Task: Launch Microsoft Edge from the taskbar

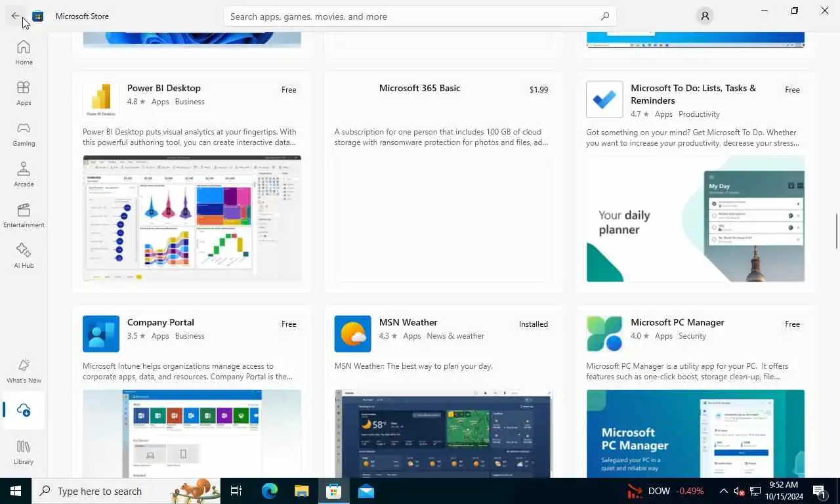Action: pyautogui.click(x=270, y=491)
